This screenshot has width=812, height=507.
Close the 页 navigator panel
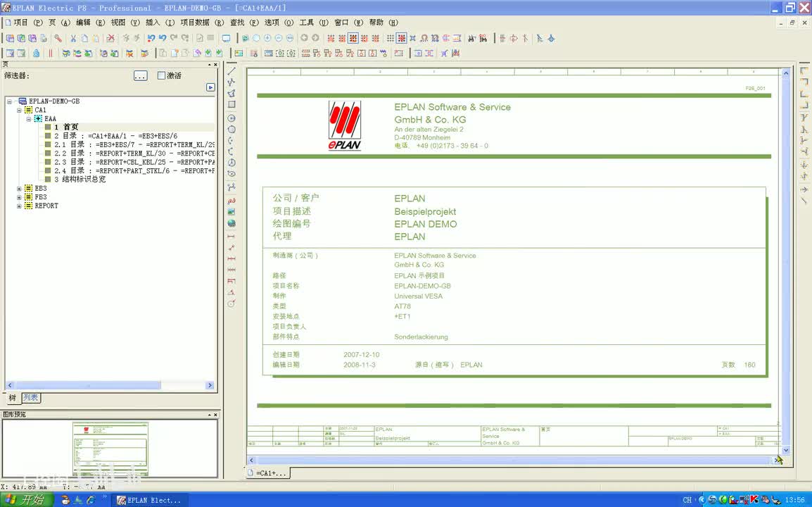point(216,65)
